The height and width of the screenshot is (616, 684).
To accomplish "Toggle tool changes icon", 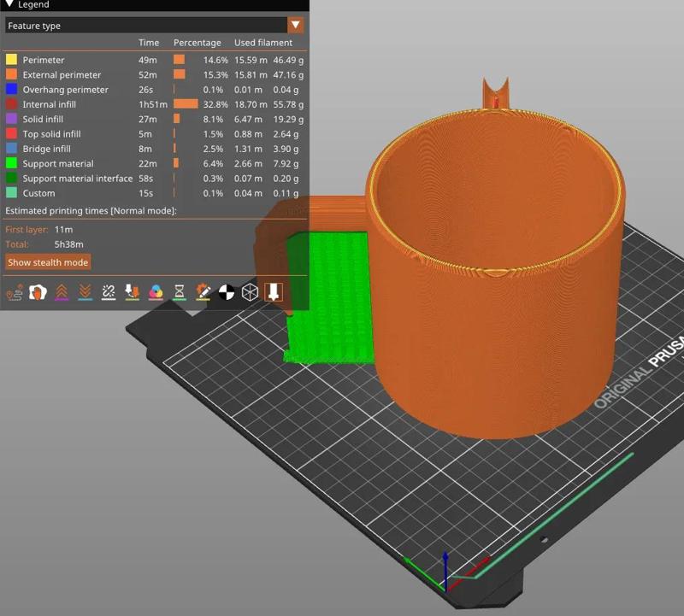I will click(132, 293).
